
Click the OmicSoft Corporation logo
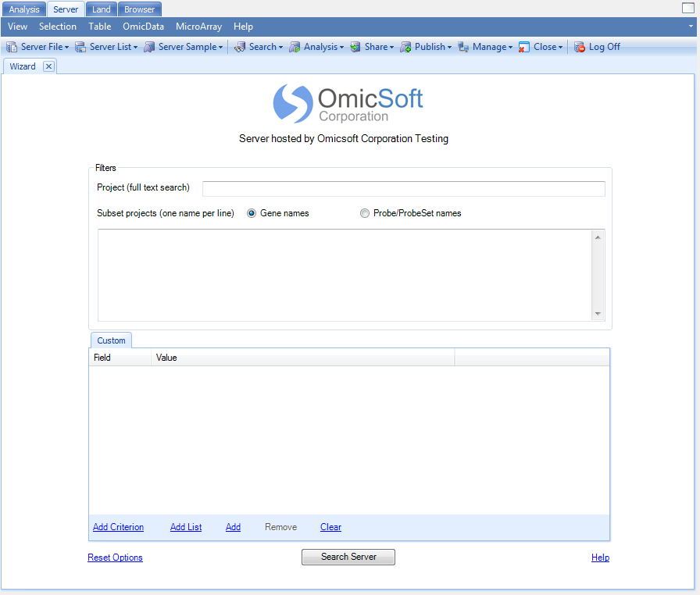tap(348, 104)
